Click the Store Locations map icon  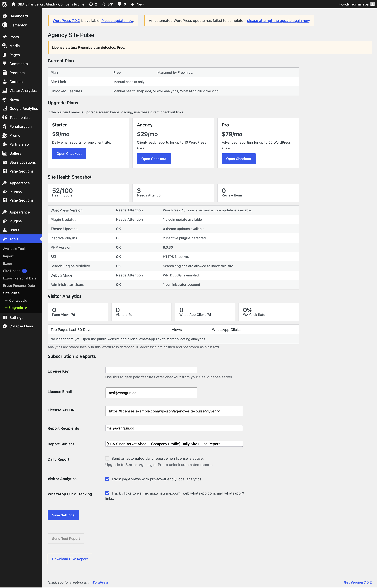click(5, 162)
